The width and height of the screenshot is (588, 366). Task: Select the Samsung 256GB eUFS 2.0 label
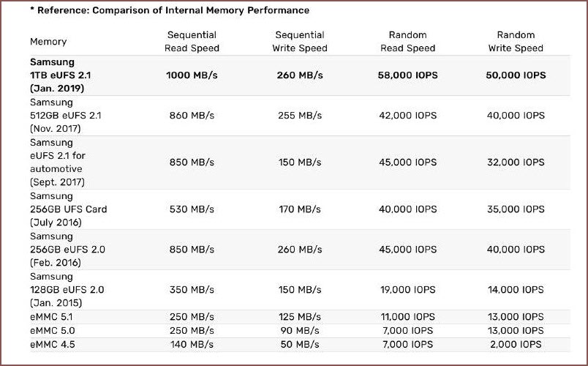[67, 250]
